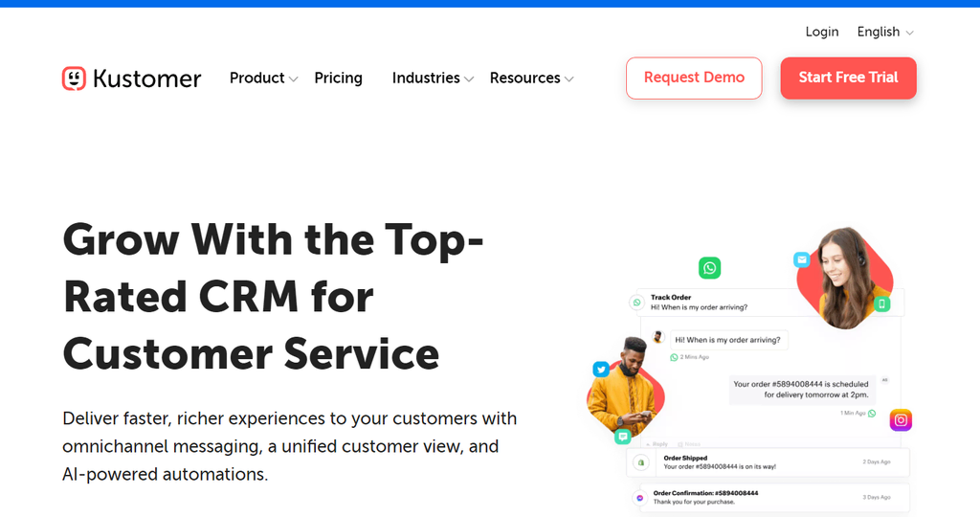Click WhatsApp icon next to Track Order

[x=637, y=303]
